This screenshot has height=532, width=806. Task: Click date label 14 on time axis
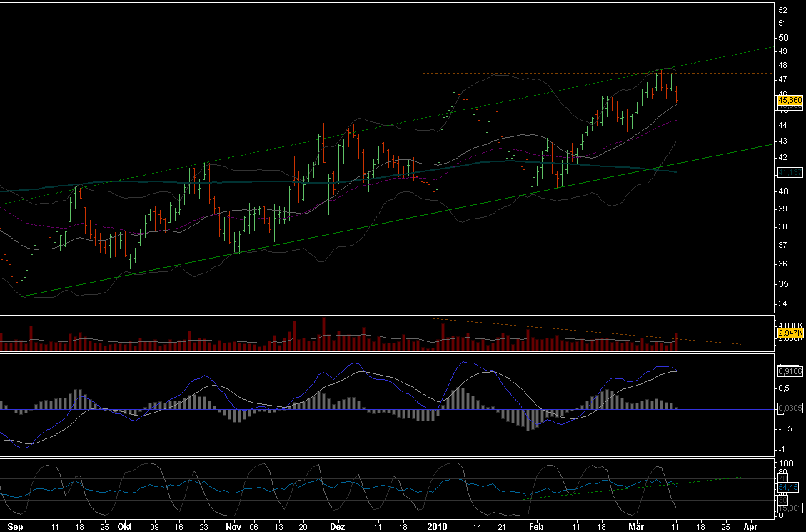pyautogui.click(x=478, y=527)
